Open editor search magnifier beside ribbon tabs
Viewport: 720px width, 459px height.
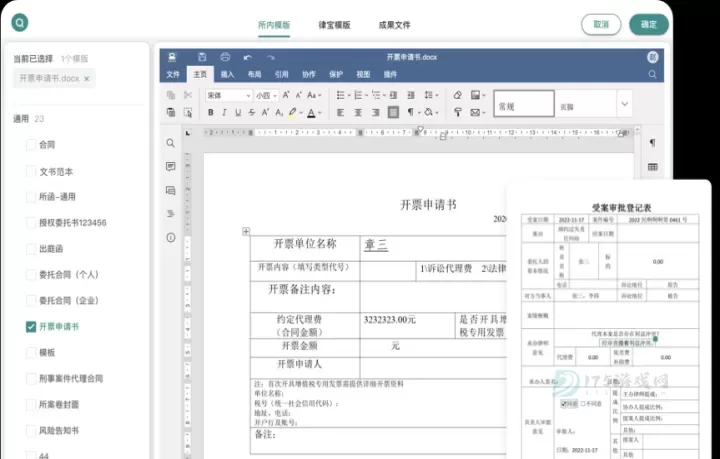652,74
